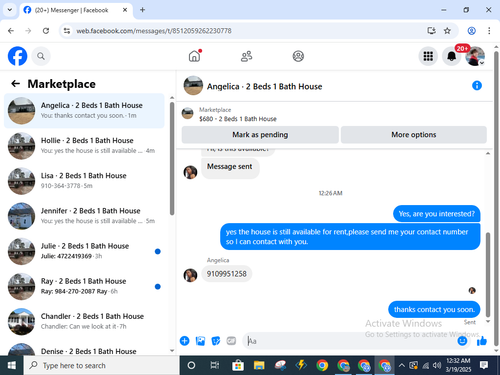
Task: Bookmark this page with the star icon
Action: pyautogui.click(x=447, y=31)
